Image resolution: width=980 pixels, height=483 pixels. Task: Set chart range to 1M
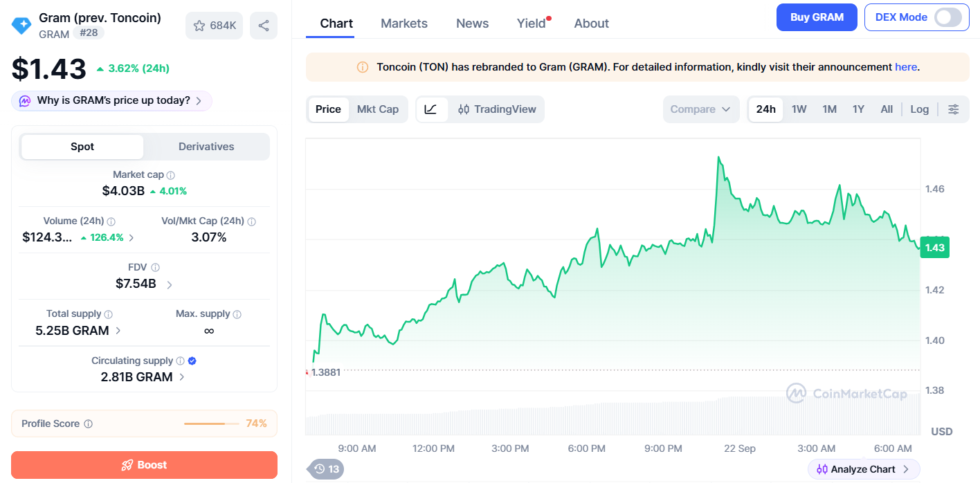point(830,109)
